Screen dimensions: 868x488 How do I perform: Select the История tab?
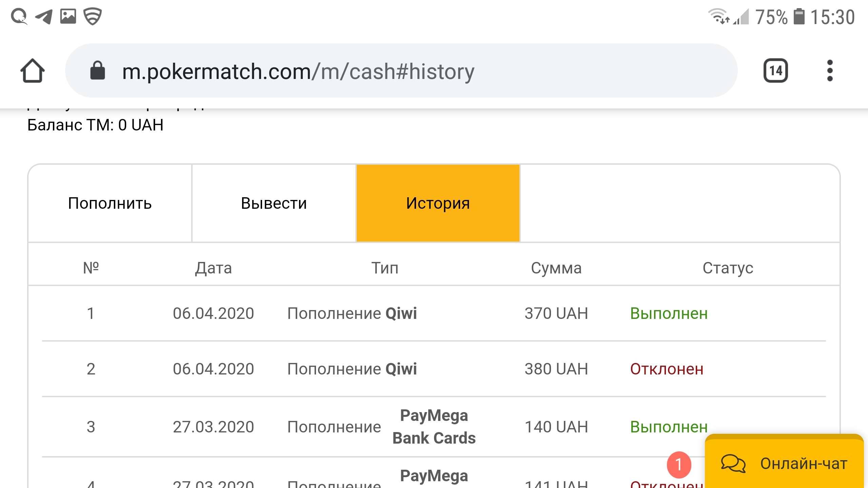438,203
